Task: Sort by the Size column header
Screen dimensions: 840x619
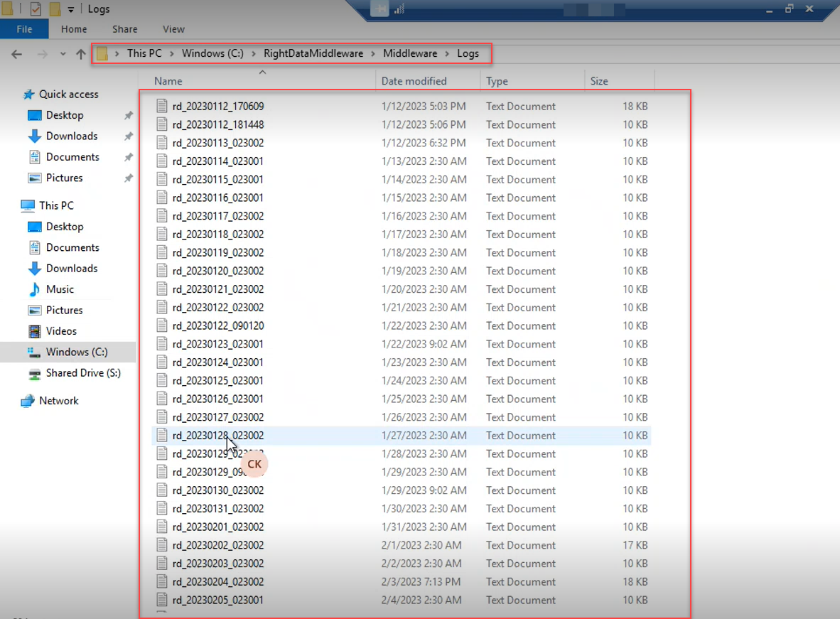Action: 599,81
